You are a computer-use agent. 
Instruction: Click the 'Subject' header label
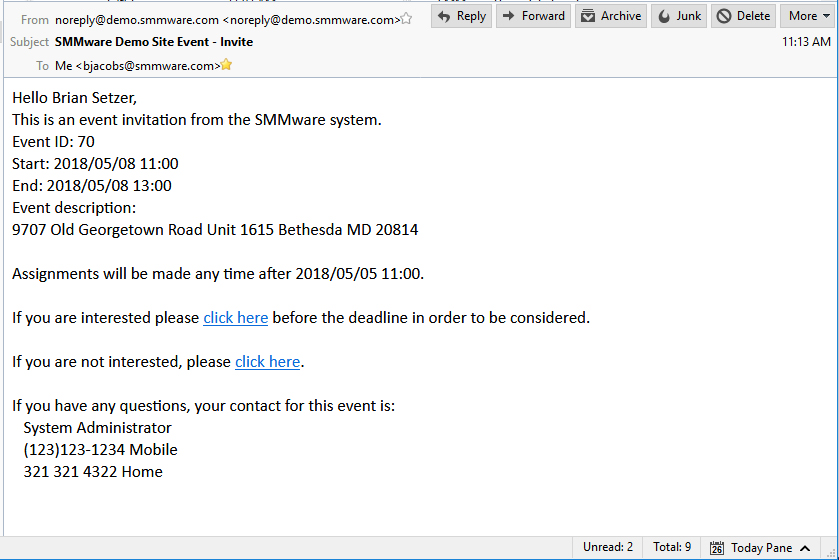(29, 42)
